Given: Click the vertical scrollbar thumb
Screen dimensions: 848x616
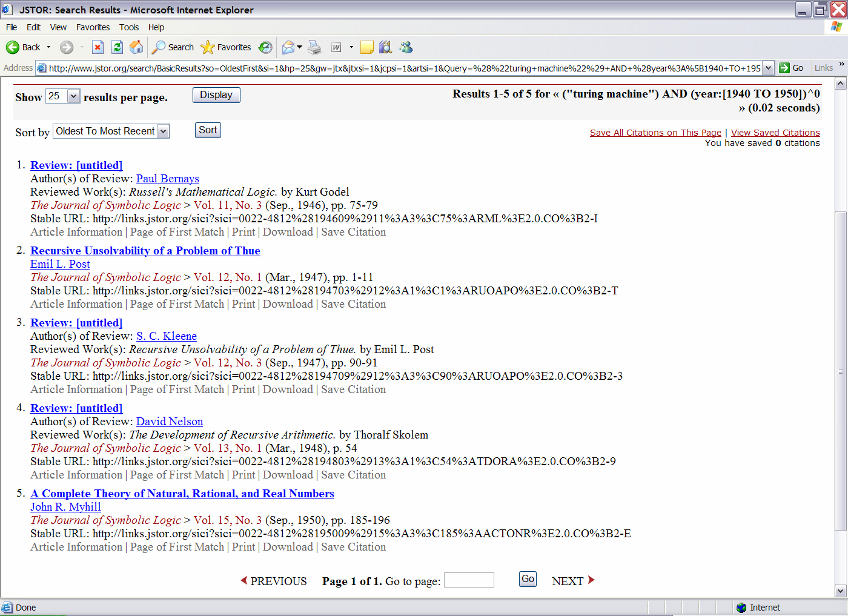Looking at the screenshot, I should click(x=840, y=371).
